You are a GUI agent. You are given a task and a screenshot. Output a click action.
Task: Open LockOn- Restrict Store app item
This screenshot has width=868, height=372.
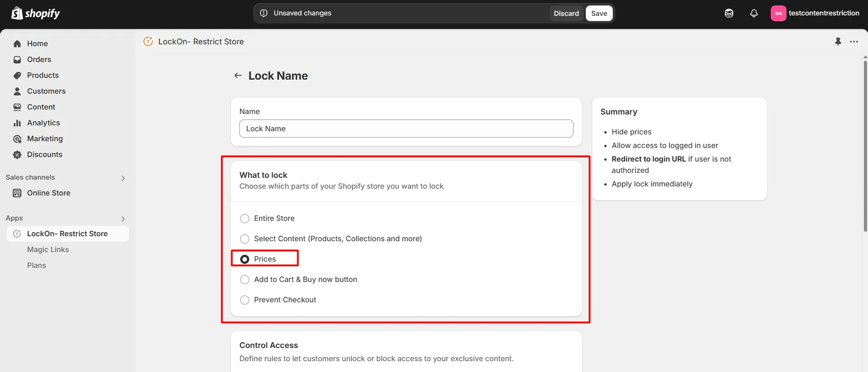(x=68, y=234)
